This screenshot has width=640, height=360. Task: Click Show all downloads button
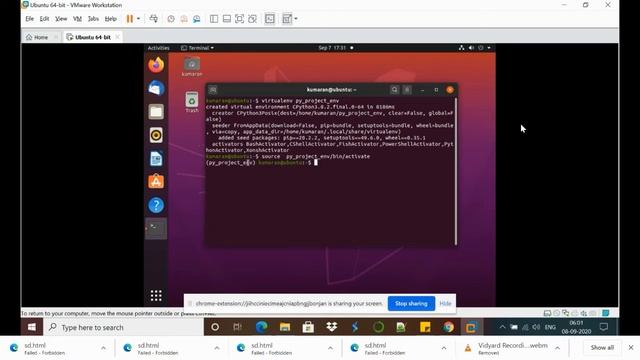[602, 348]
